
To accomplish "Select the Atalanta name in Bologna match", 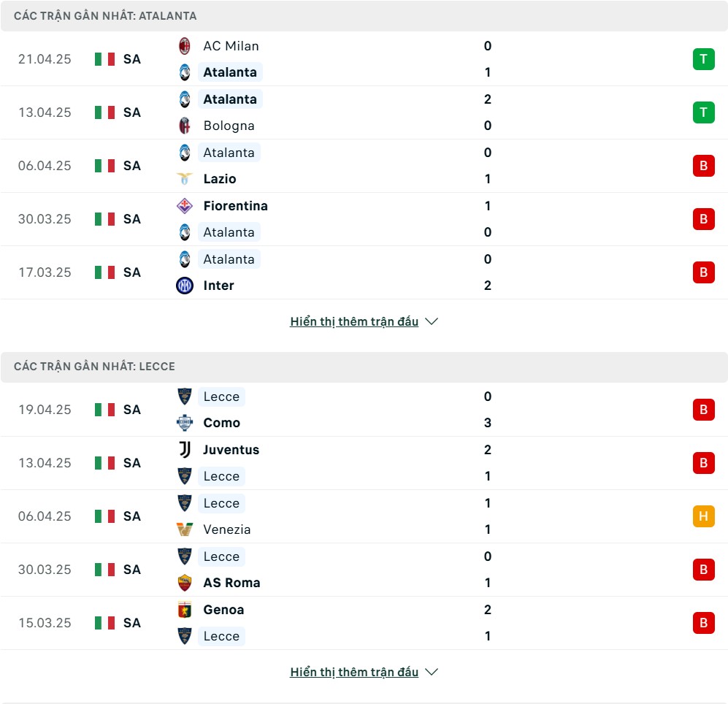I will click(x=230, y=99).
